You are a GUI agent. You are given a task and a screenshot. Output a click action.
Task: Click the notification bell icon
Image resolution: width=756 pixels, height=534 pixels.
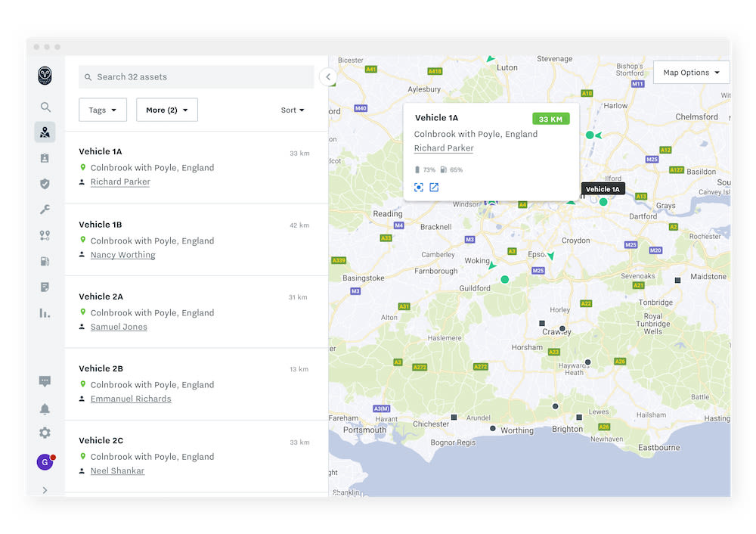(x=45, y=408)
